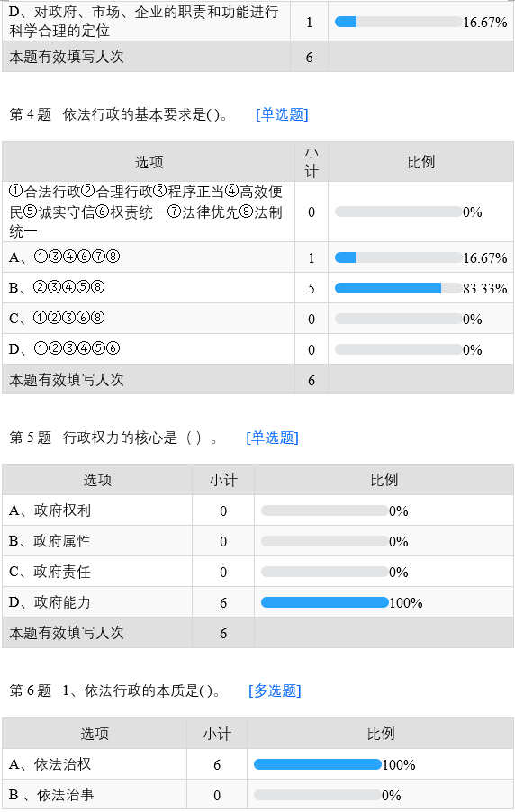Click the 小计 header in question 6 table
The width and height of the screenshot is (515, 812).
[x=217, y=734]
